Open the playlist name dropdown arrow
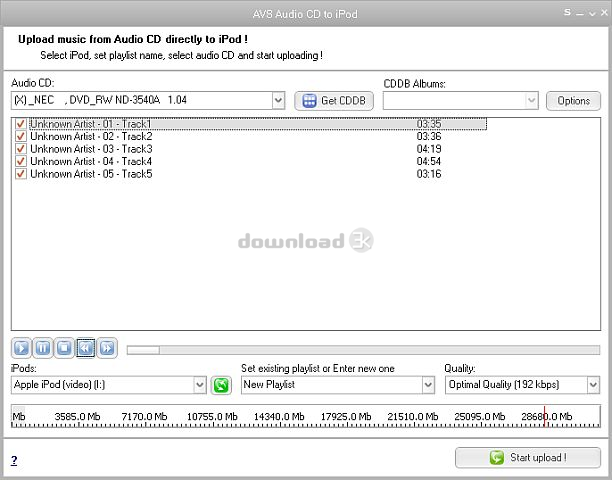Screen dimensions: 612x480 coord(428,385)
